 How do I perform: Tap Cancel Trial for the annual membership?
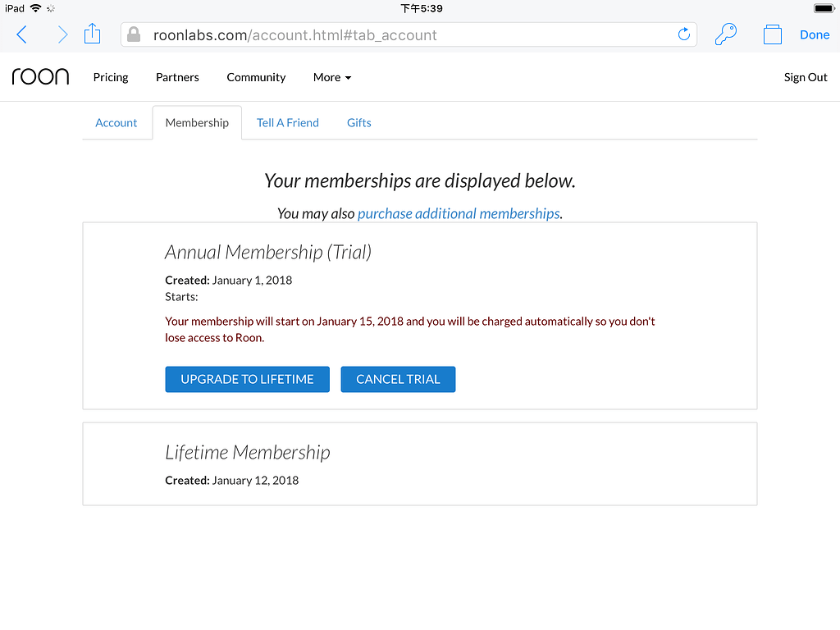coord(398,379)
